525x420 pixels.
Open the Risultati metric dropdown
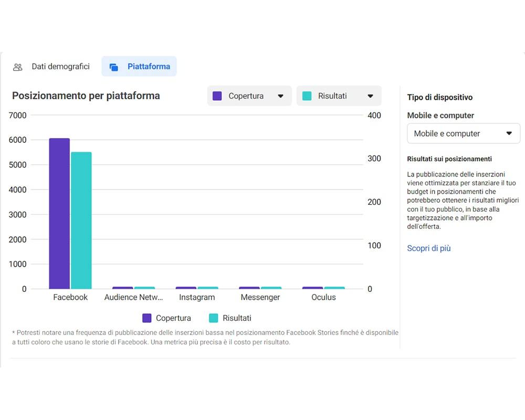(339, 96)
